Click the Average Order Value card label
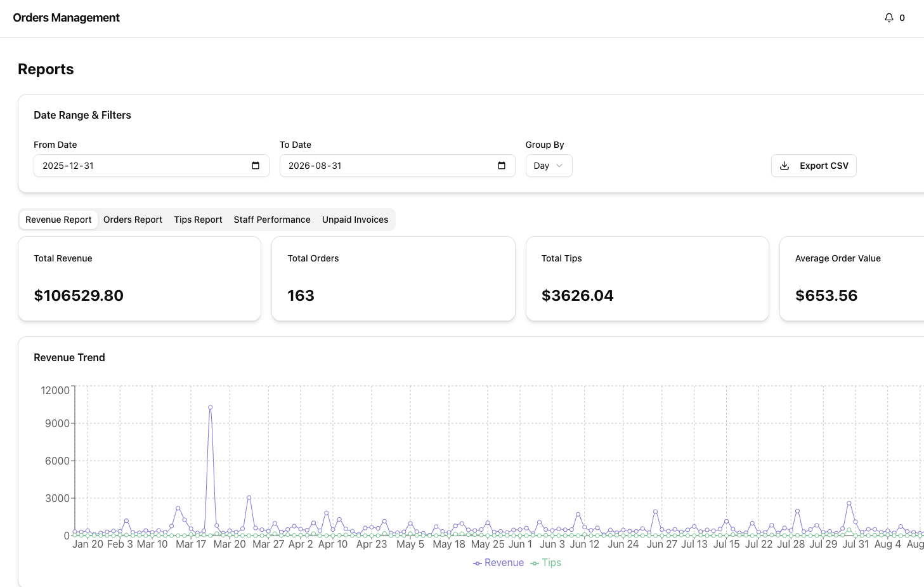The image size is (924, 587). tap(838, 258)
